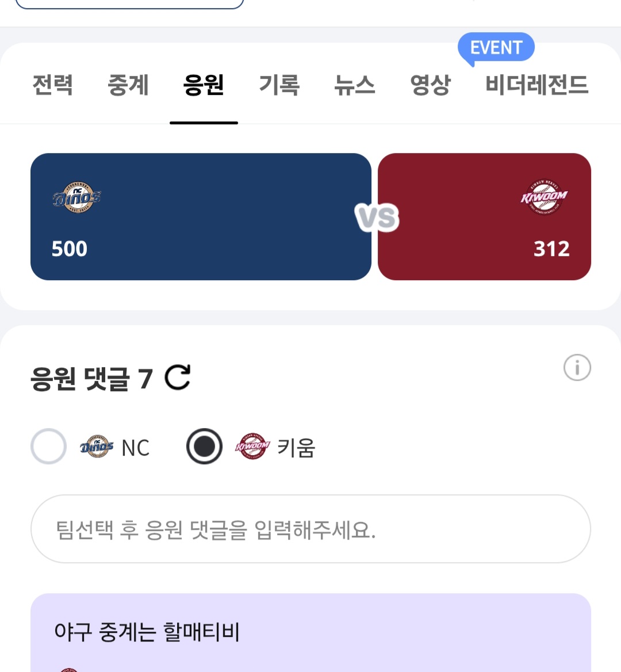Click the EVENT speech bubble badge

point(496,48)
